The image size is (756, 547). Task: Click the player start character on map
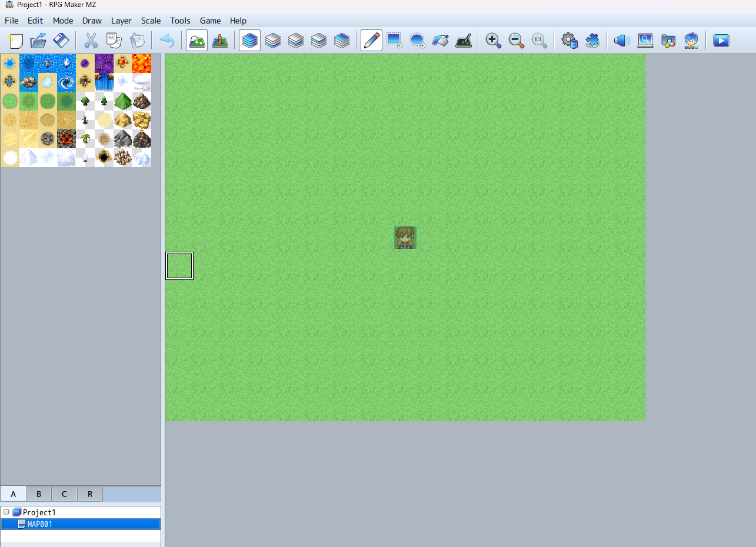[x=405, y=238]
